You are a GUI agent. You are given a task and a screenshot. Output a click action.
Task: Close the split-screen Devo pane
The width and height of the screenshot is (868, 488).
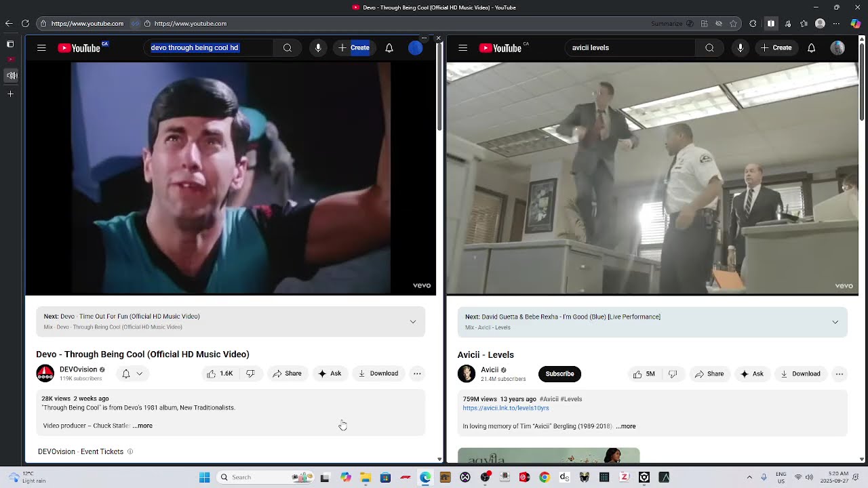point(438,38)
